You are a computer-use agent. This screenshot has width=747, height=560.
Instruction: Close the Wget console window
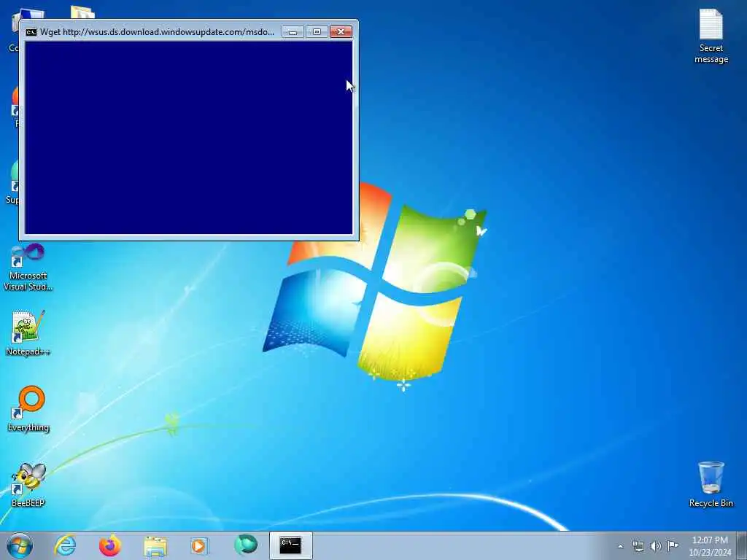pos(341,32)
